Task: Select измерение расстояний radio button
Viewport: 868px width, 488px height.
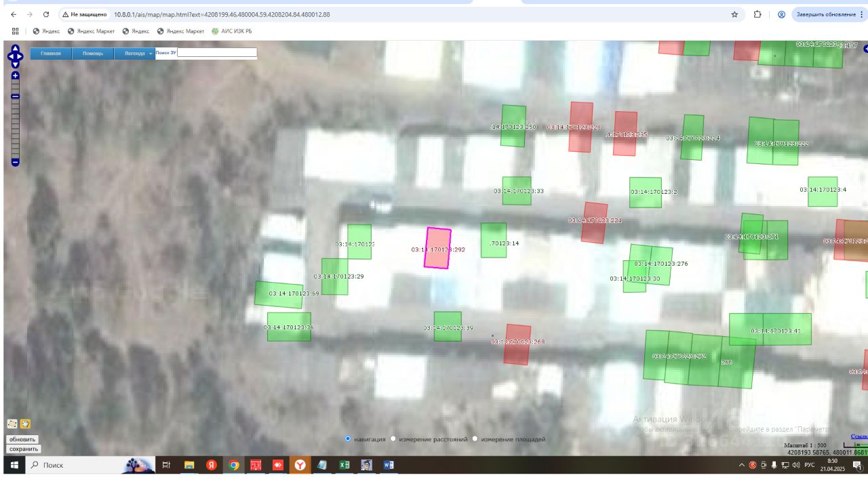Action: pyautogui.click(x=393, y=439)
